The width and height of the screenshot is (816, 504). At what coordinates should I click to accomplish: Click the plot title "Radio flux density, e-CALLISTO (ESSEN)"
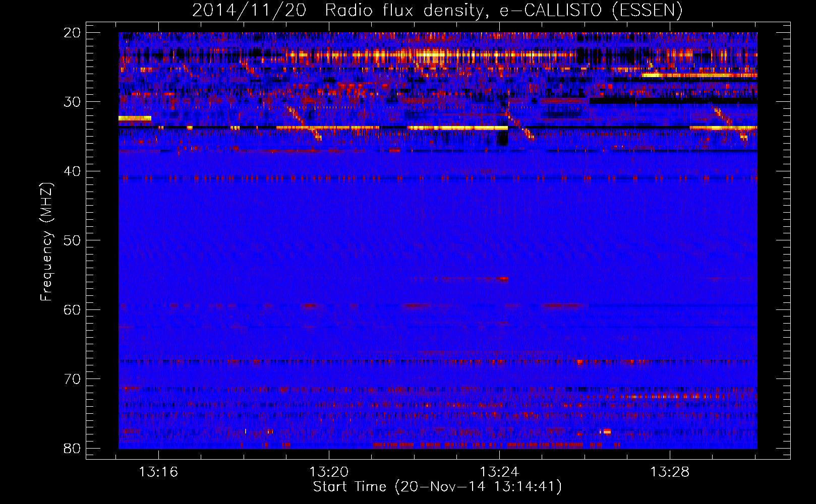[x=503, y=10]
